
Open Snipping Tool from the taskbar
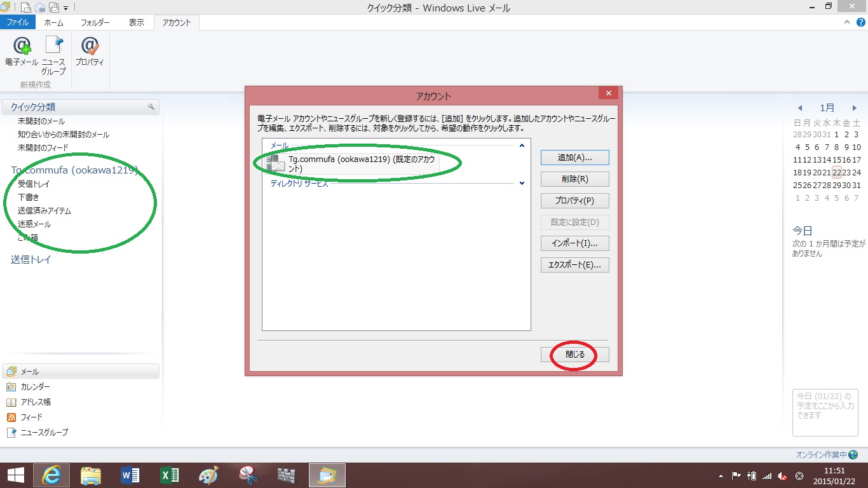pos(248,475)
